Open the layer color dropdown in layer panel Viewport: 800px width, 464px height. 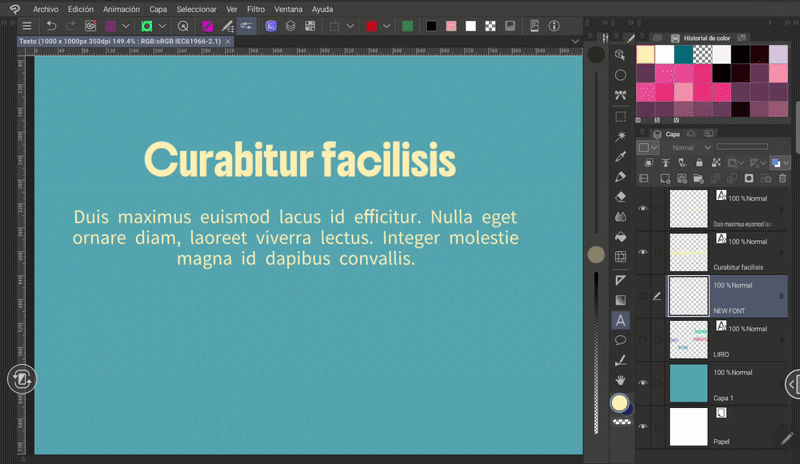[653, 147]
